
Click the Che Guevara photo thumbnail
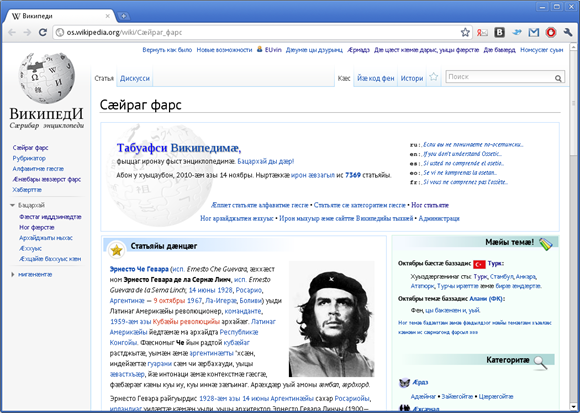pos(332,319)
